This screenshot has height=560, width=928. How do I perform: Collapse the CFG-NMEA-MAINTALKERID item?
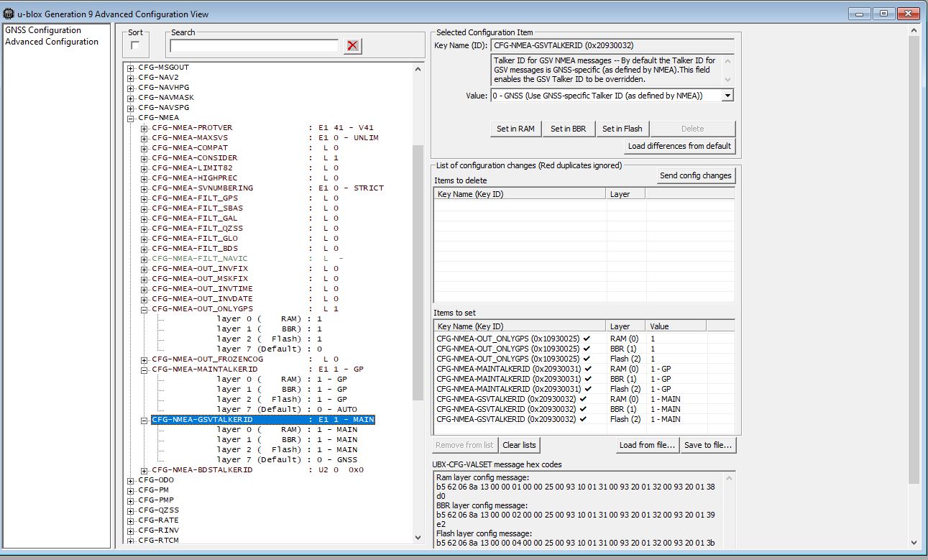coord(144,369)
